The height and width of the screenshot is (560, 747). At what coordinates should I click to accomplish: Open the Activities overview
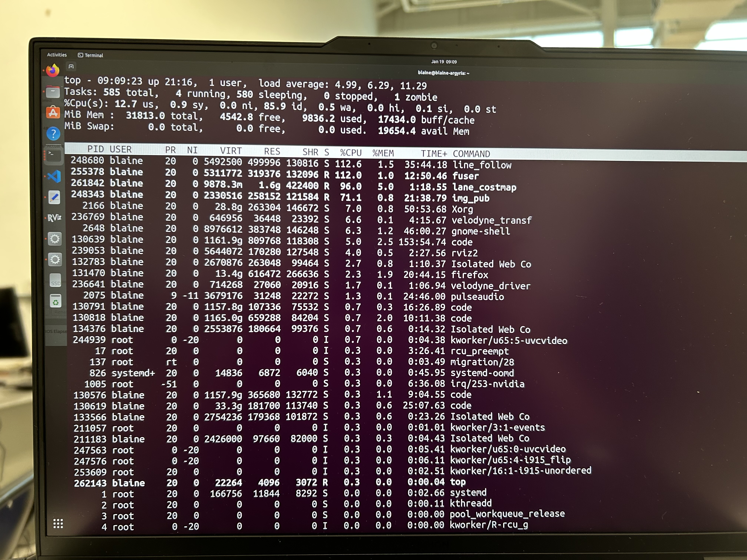57,55
